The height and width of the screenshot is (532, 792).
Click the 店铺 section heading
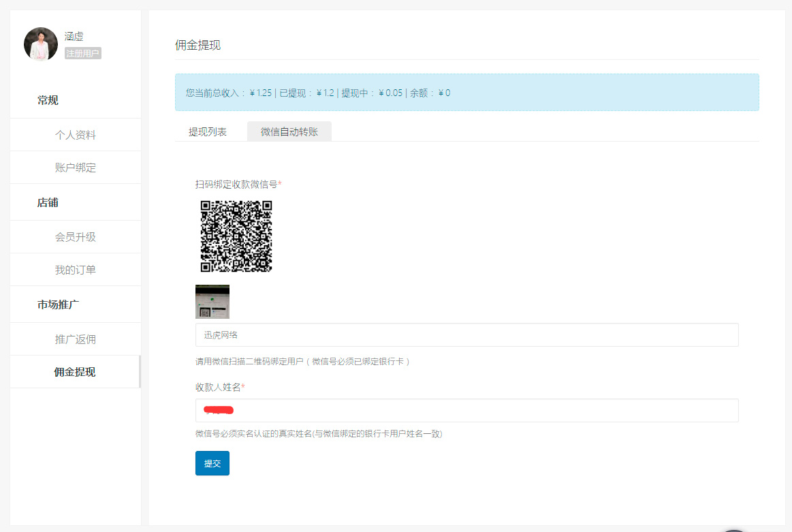pos(48,202)
